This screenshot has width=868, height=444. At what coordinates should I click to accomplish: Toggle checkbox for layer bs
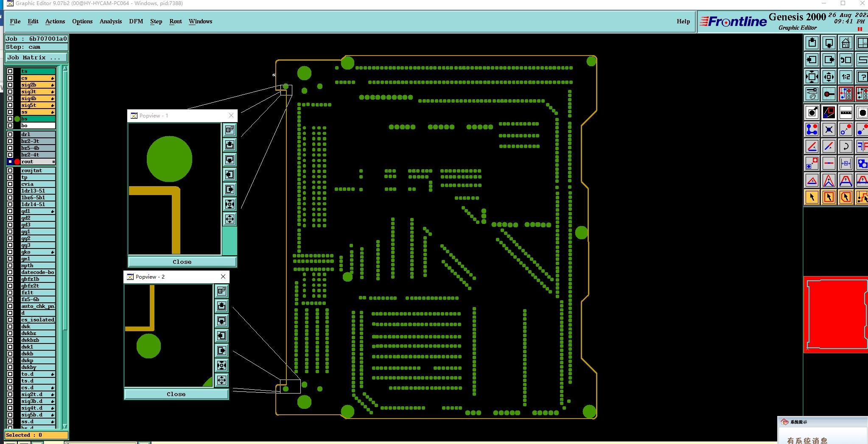coord(10,119)
